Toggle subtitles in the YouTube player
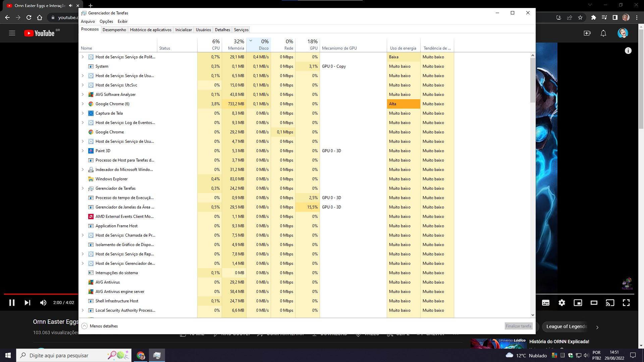 tap(546, 303)
